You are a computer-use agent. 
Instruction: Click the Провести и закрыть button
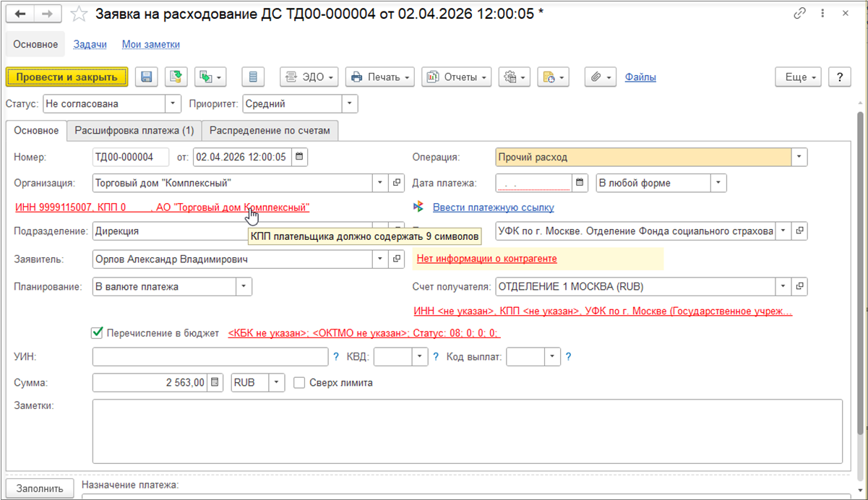66,77
